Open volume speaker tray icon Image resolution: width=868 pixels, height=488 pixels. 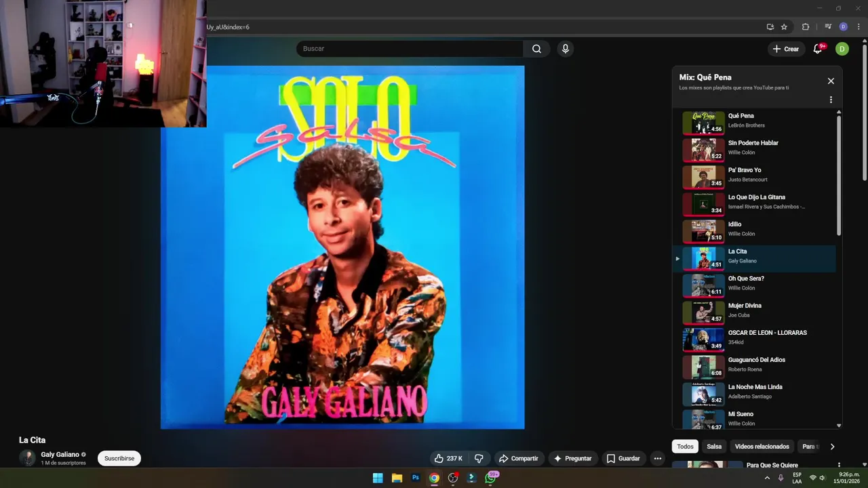tap(822, 478)
